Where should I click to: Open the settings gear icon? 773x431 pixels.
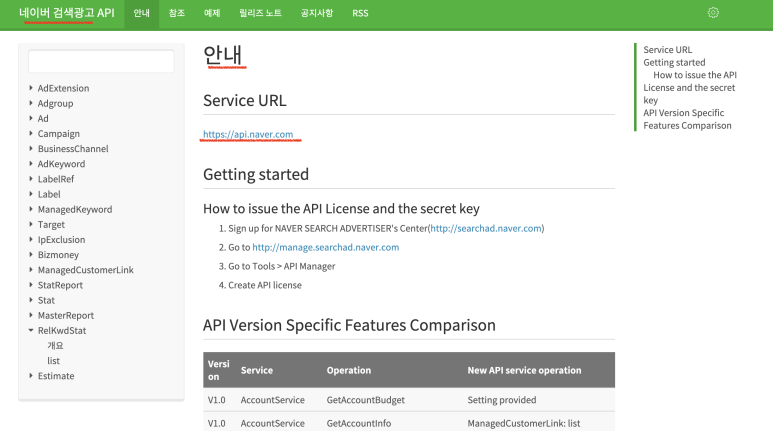[x=713, y=13]
